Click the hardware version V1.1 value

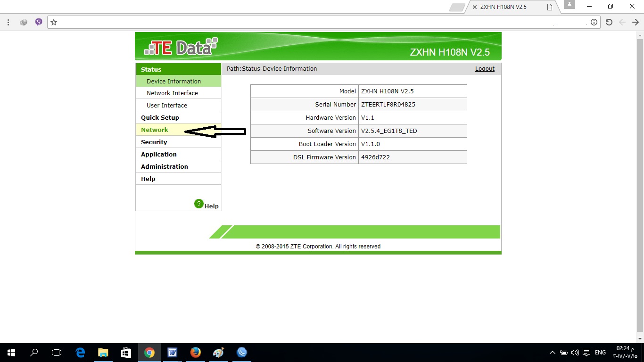click(x=368, y=118)
